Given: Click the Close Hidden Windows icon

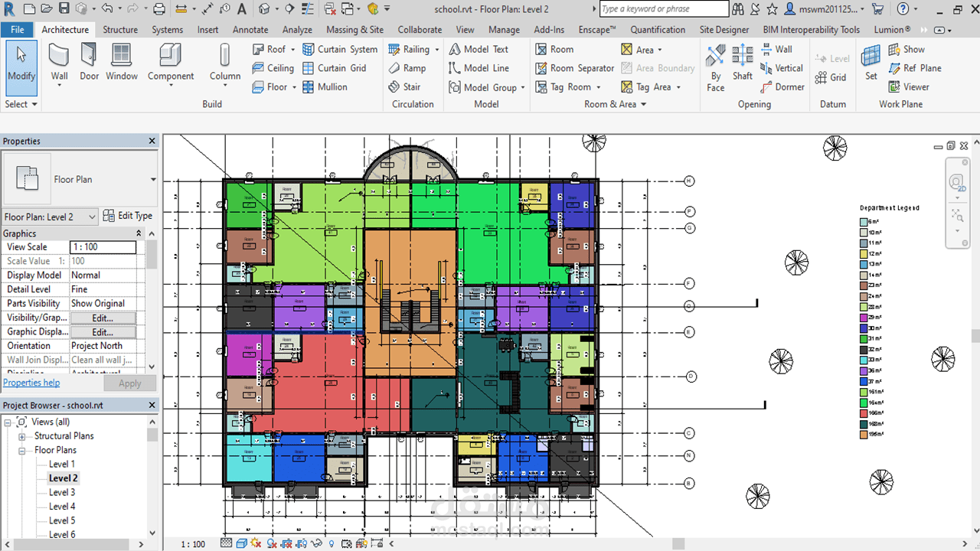Looking at the screenshot, I should (330, 9).
